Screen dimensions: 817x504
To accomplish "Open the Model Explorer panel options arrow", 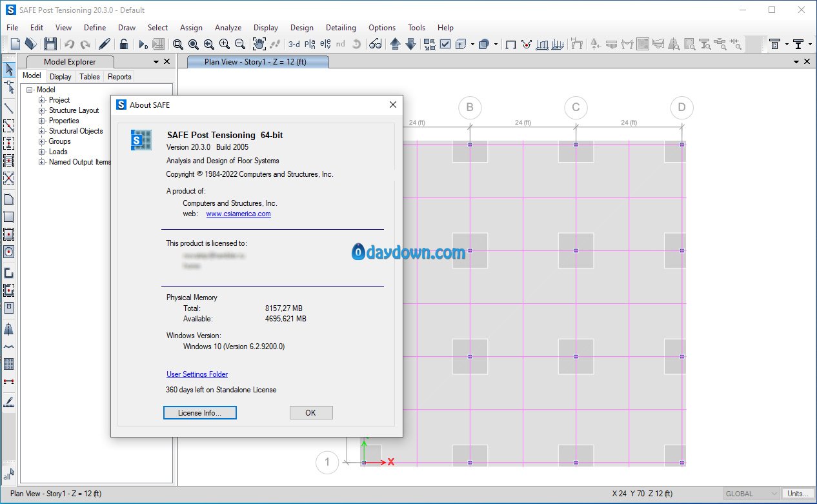I will pyautogui.click(x=156, y=62).
